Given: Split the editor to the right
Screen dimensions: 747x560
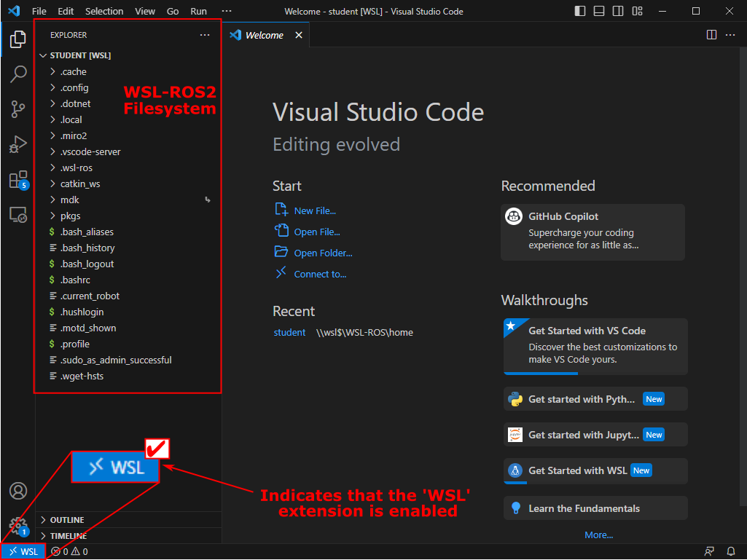Looking at the screenshot, I should click(x=711, y=35).
